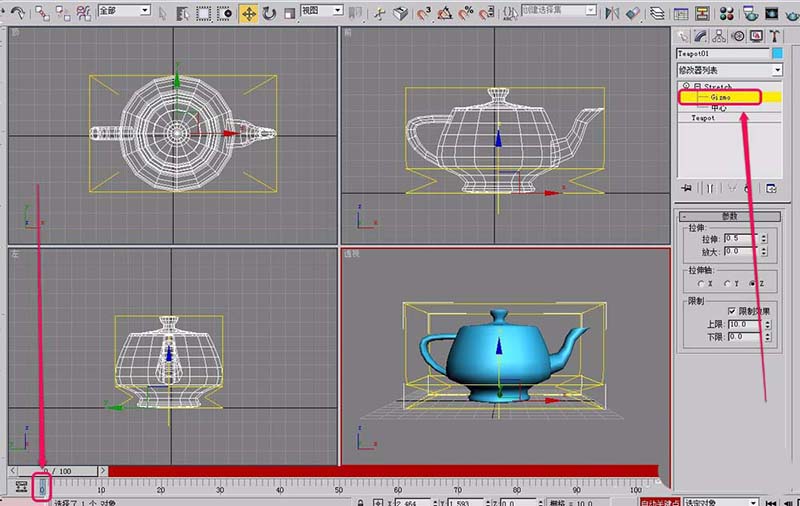Click the 拉伸 value field

(741, 238)
